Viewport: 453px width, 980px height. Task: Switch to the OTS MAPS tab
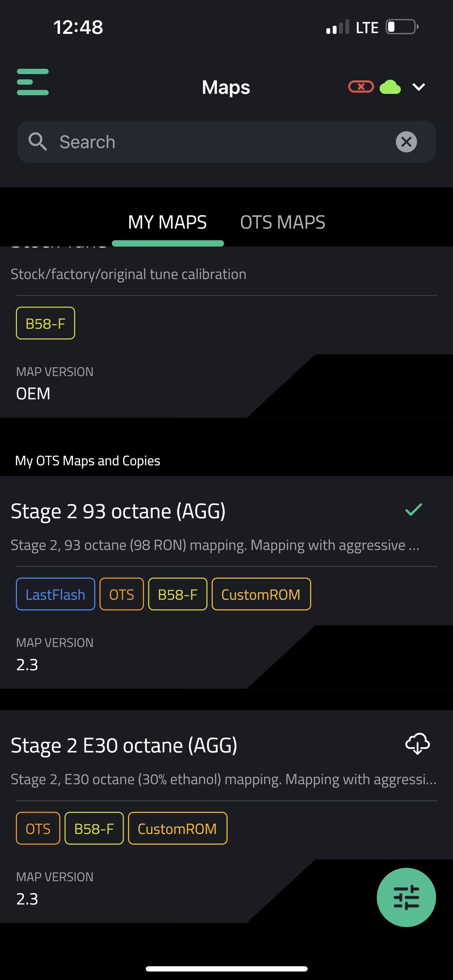(x=283, y=222)
